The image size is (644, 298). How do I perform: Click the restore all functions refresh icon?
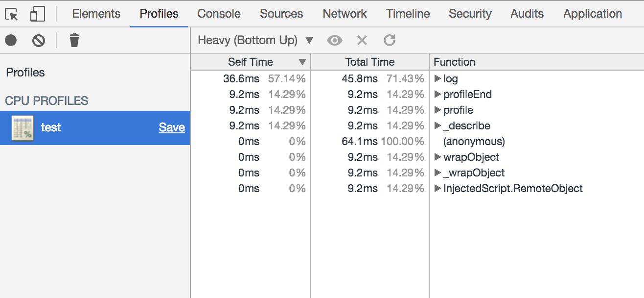coord(390,40)
